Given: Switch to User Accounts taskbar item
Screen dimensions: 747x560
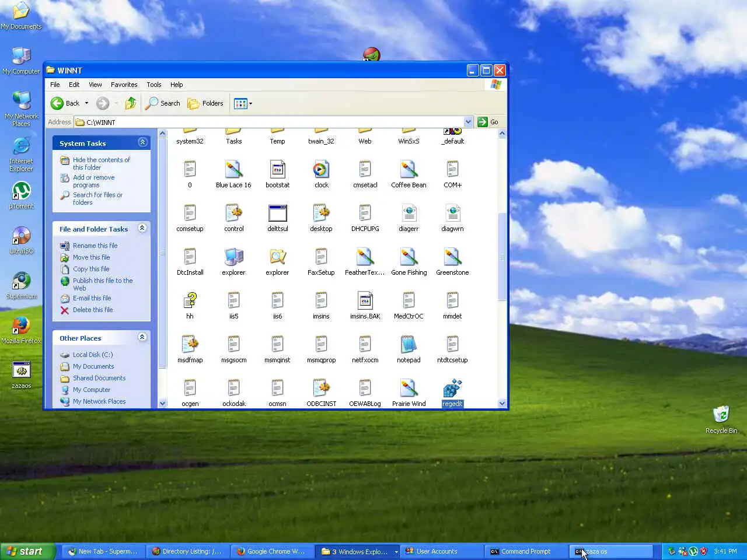Looking at the screenshot, I should click(442, 551).
